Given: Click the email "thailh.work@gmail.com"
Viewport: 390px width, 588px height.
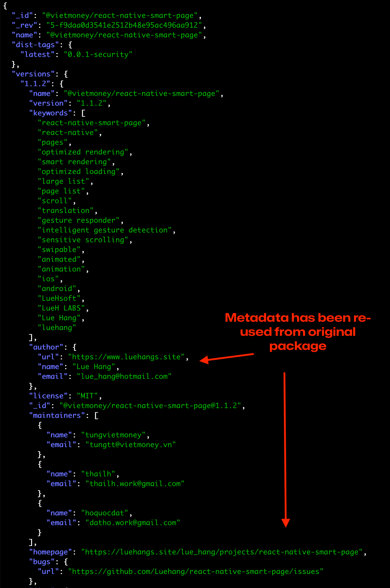Looking at the screenshot, I should click(135, 484).
